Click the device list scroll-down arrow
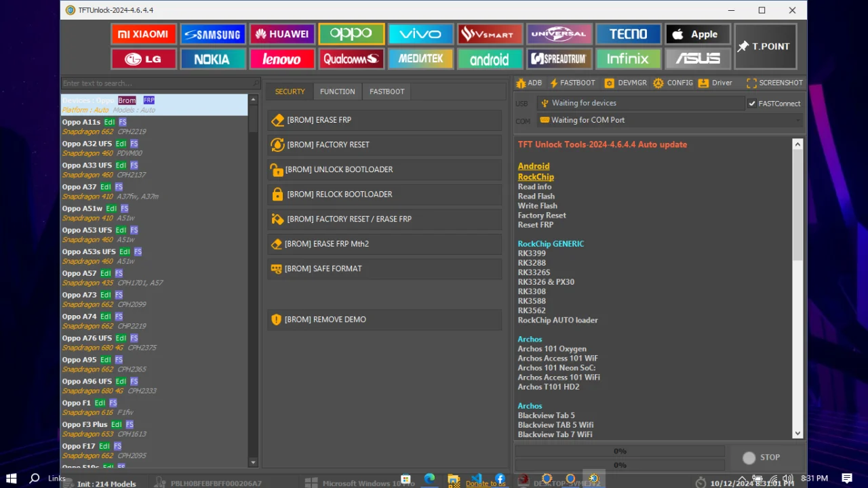Image resolution: width=868 pixels, height=488 pixels. tap(253, 462)
